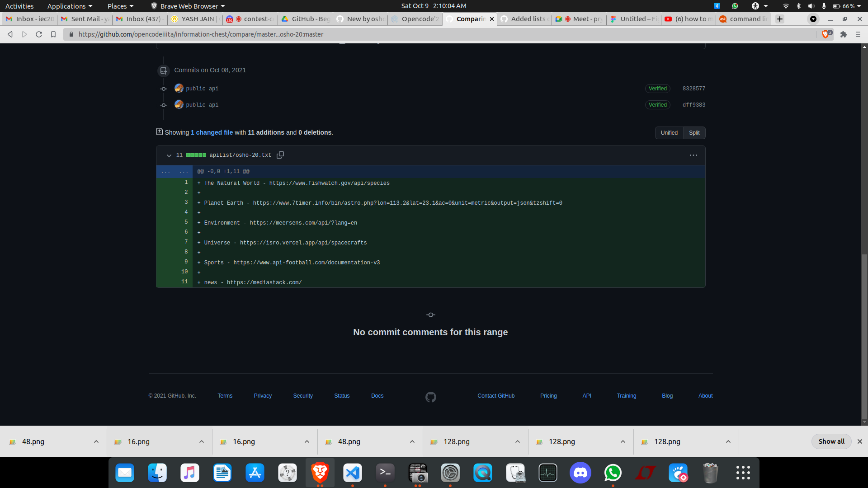The width and height of the screenshot is (868, 488).
Task: Reload the current page
Action: click(39, 34)
